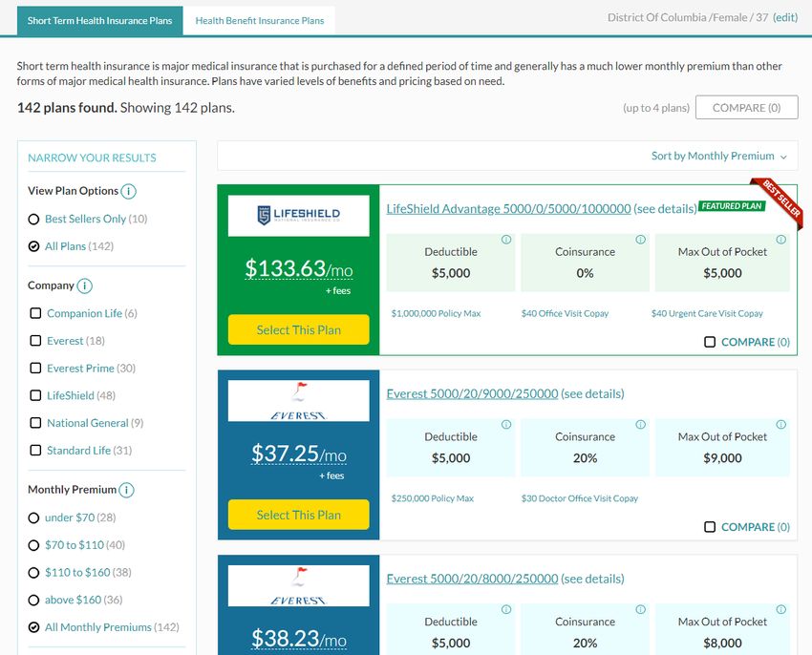This screenshot has width=812, height=655.
Task: Check the Standard Life company filter
Action: click(35, 451)
